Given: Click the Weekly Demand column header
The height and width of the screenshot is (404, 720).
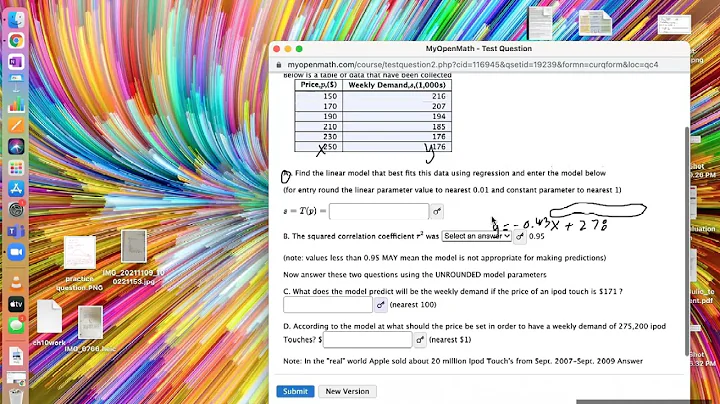Looking at the screenshot, I should (x=397, y=85).
